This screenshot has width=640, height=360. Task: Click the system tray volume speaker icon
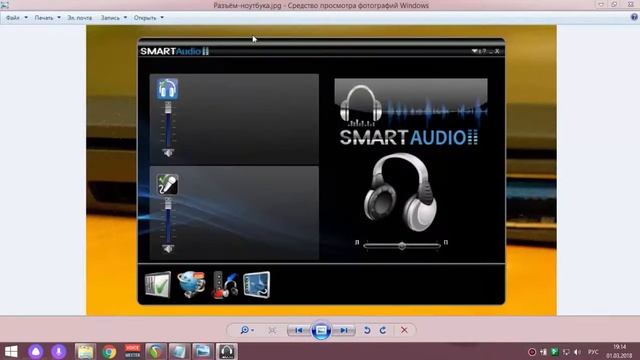(x=577, y=352)
